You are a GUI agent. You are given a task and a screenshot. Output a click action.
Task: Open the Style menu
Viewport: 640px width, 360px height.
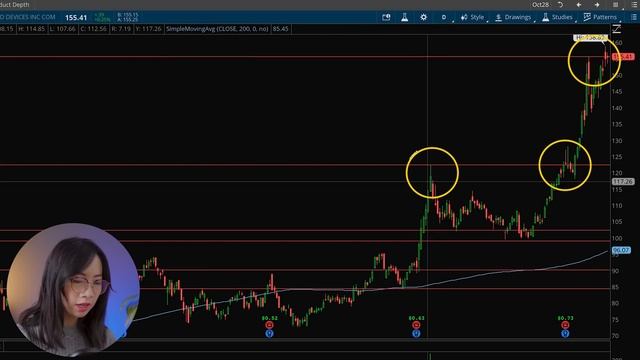click(x=473, y=17)
